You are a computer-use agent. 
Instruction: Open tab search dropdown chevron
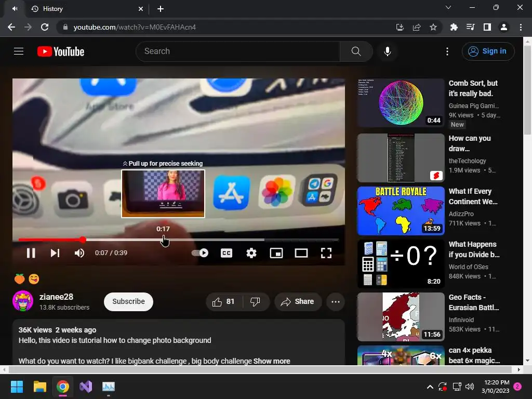(x=448, y=7)
